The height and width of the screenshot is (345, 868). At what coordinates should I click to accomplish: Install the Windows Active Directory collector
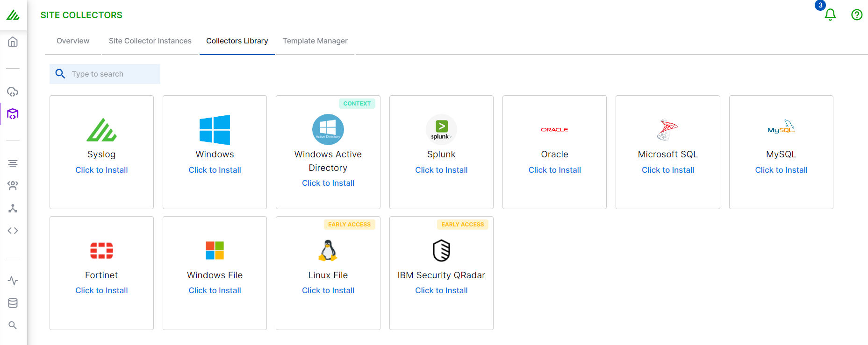point(328,183)
